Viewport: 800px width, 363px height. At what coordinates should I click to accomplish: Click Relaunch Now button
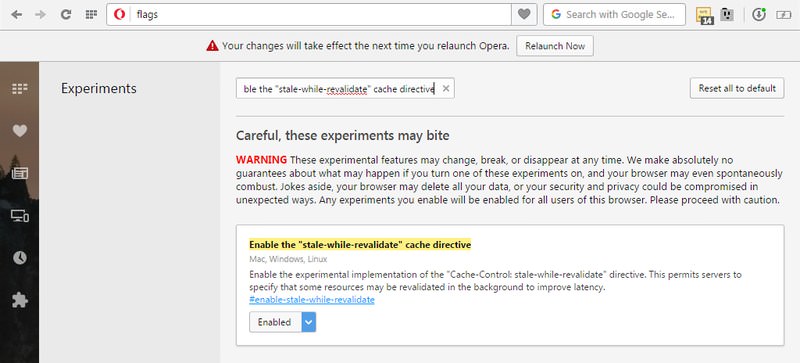pos(555,46)
